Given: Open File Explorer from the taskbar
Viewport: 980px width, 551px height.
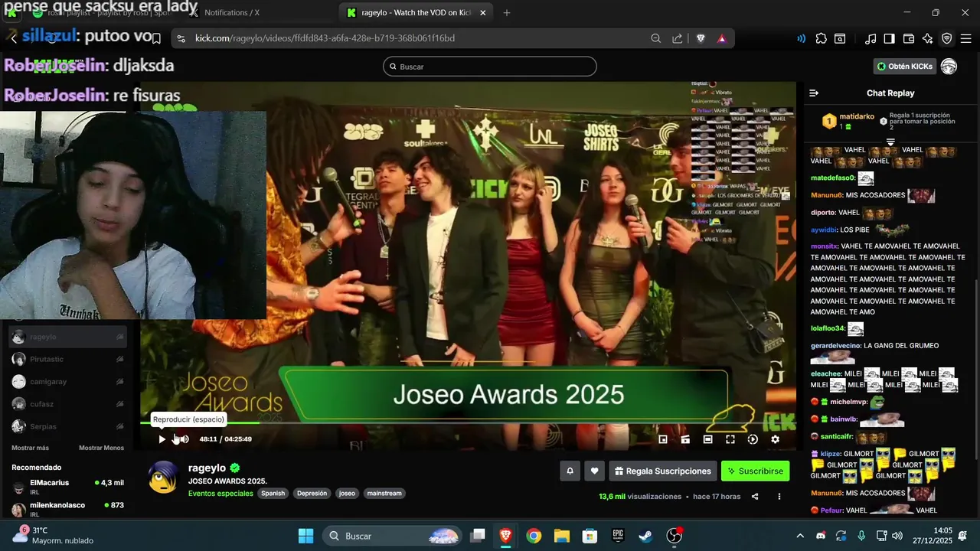Looking at the screenshot, I should pyautogui.click(x=561, y=536).
